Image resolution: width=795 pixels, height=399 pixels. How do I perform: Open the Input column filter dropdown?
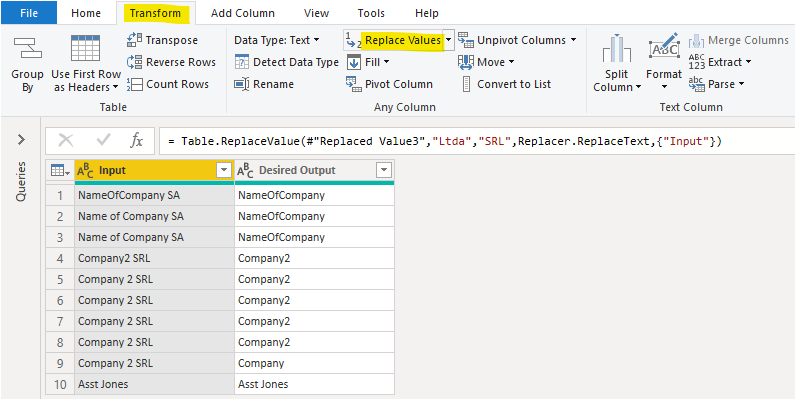[x=224, y=171]
